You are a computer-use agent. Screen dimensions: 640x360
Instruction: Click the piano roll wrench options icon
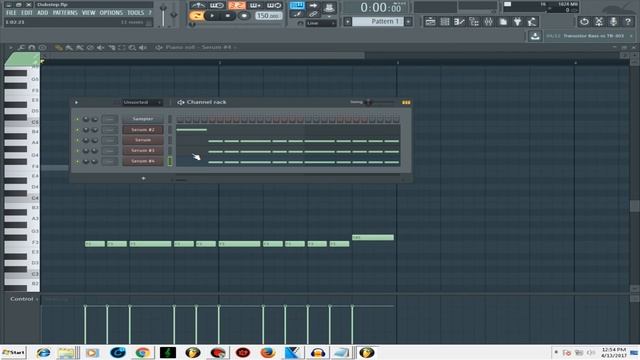(21, 48)
